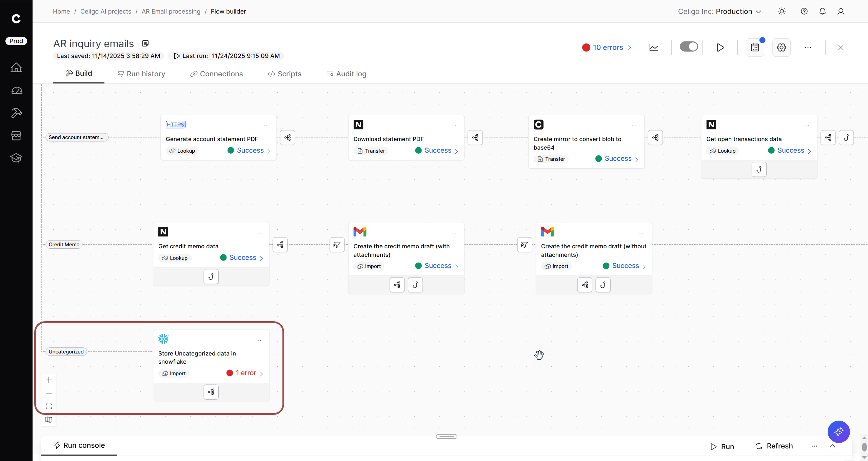Screen dimensions: 868x461
Task: Click the zoom in plus icon
Action: pos(49,380)
